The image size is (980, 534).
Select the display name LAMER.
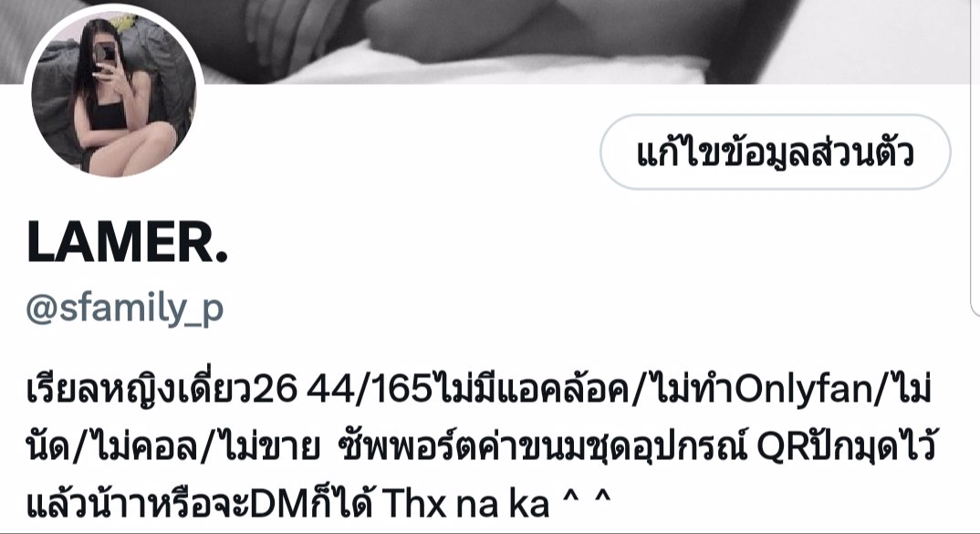click(128, 243)
